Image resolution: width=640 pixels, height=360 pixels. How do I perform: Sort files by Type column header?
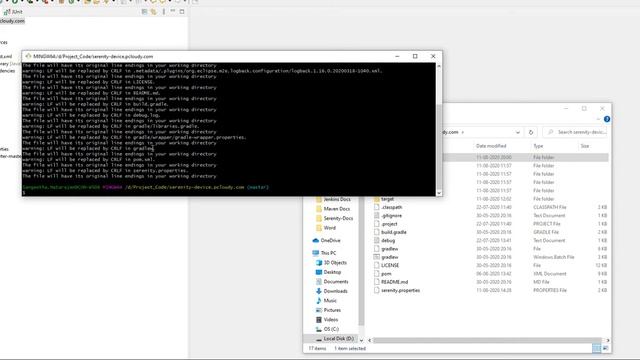538,146
